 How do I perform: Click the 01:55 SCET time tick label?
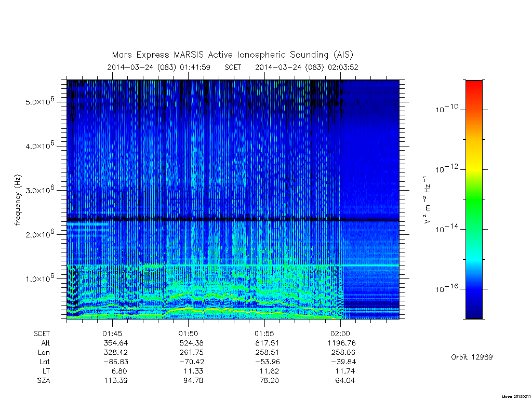pyautogui.click(x=264, y=334)
